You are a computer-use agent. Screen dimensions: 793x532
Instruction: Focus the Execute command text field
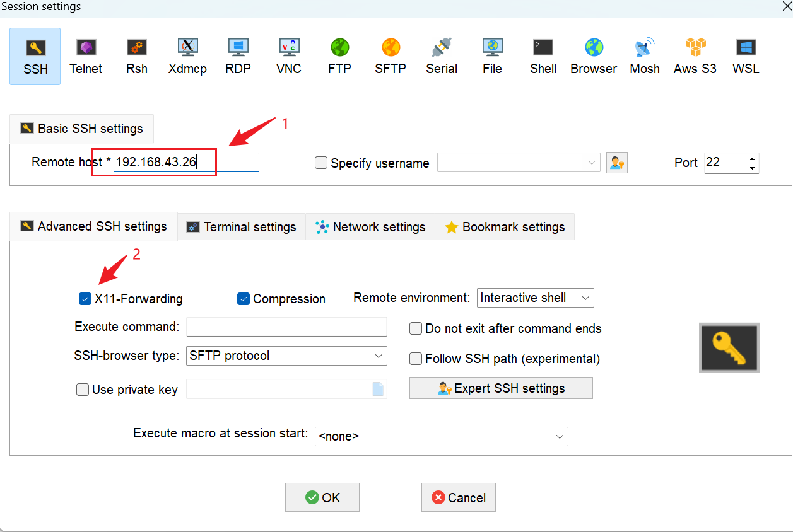coord(286,327)
